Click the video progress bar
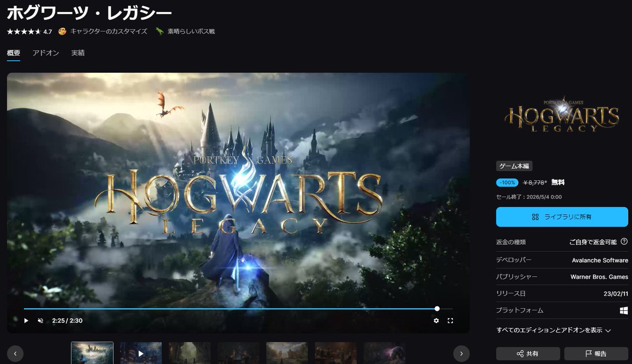 pos(238,309)
